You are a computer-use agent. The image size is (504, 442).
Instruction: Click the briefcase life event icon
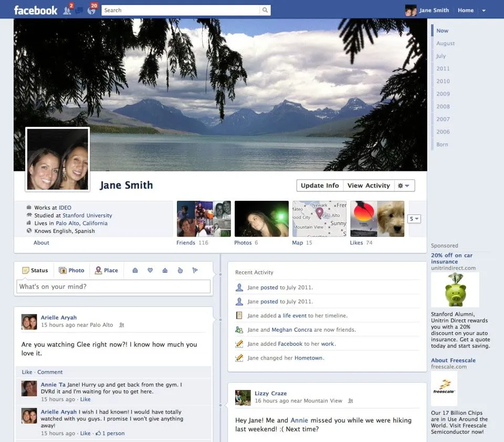coord(135,270)
